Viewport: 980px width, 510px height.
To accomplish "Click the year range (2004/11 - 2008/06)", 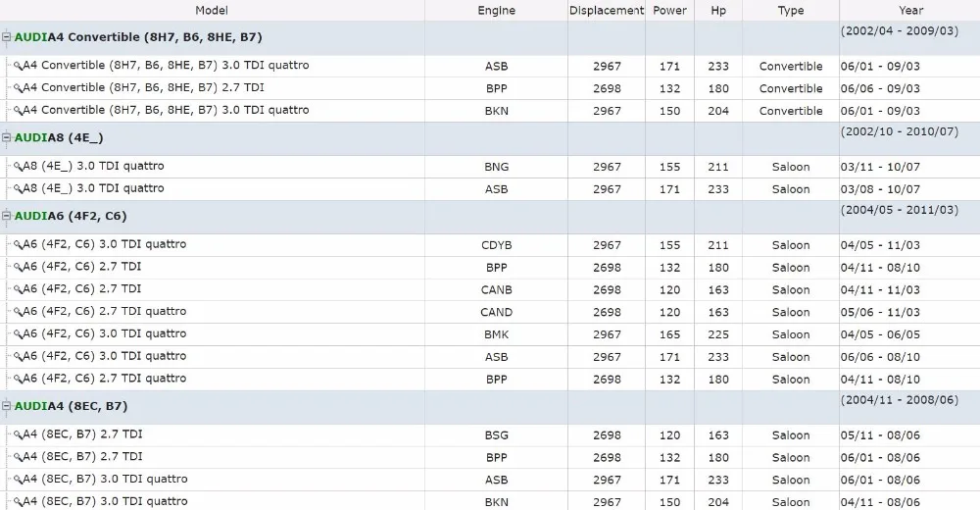I will 900,400.
